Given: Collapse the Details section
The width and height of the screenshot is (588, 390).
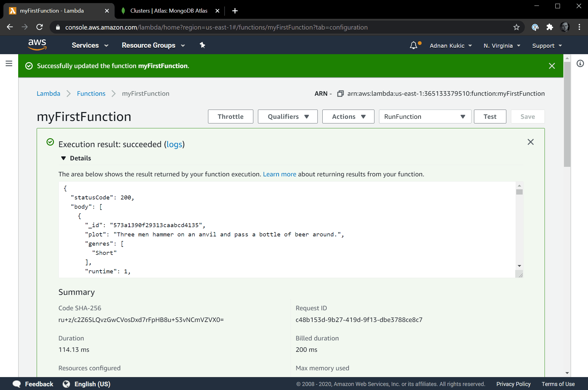Looking at the screenshot, I should click(64, 158).
